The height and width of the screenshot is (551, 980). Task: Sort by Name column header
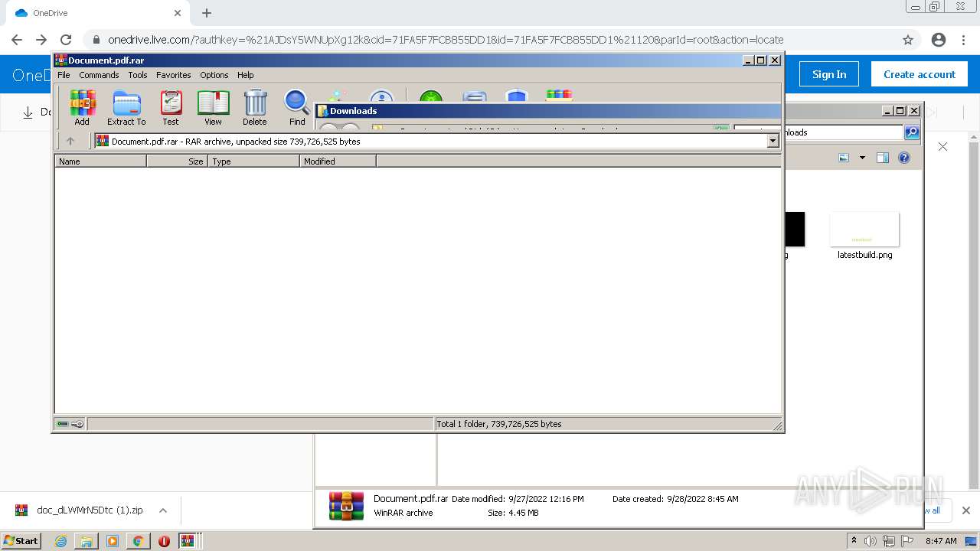coord(100,161)
